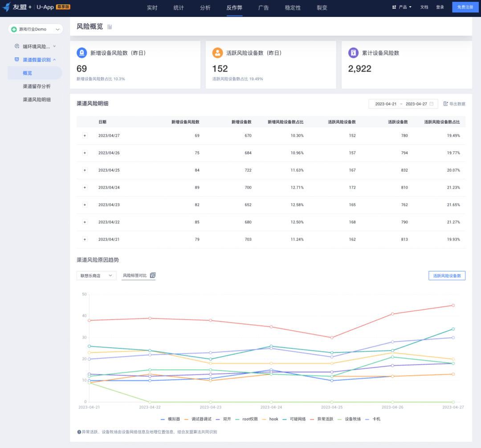The width and height of the screenshot is (481, 448).
Task: Open the calendar icon in date range
Action: [431, 104]
